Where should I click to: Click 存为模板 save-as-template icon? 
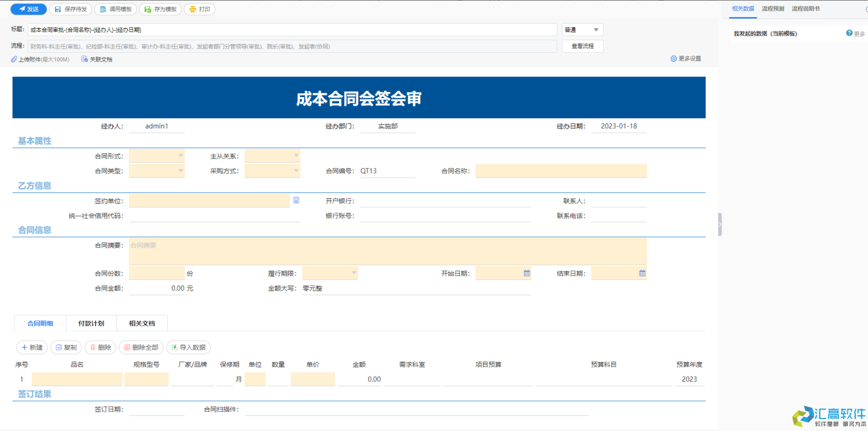[x=148, y=9]
